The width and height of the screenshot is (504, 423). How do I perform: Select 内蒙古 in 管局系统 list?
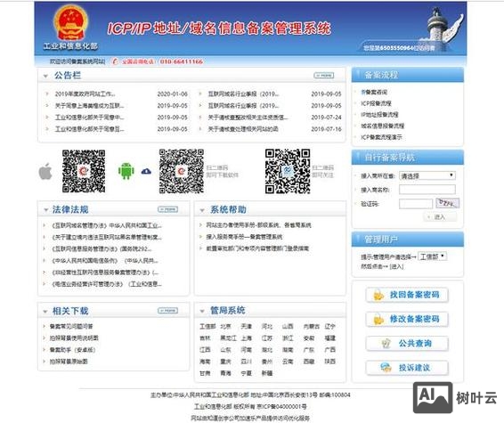(311, 327)
